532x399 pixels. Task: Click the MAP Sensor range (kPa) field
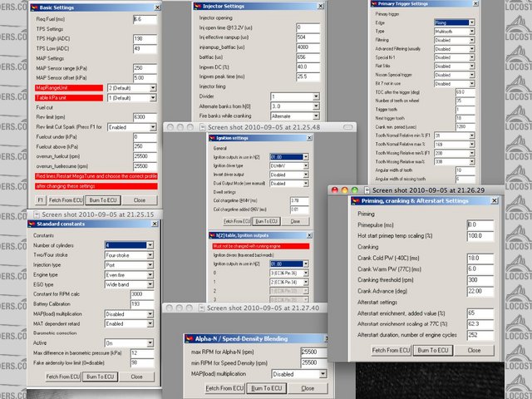[x=145, y=68]
